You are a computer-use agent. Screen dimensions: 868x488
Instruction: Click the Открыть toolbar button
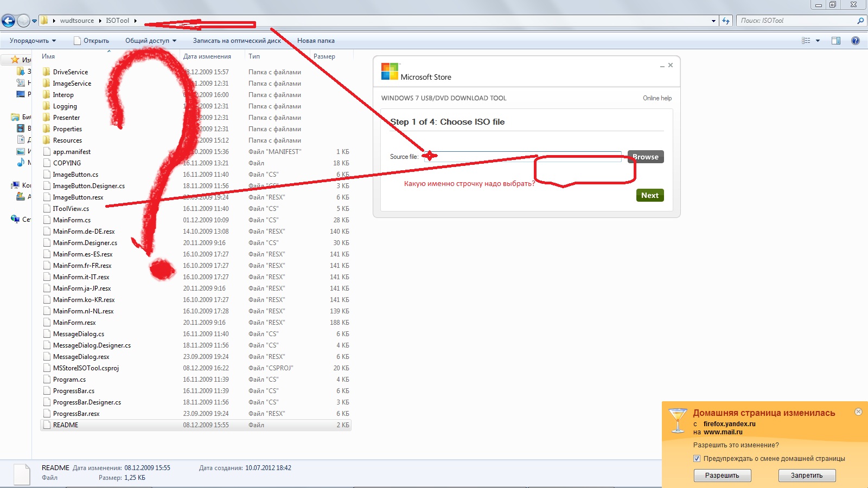pyautogui.click(x=91, y=41)
